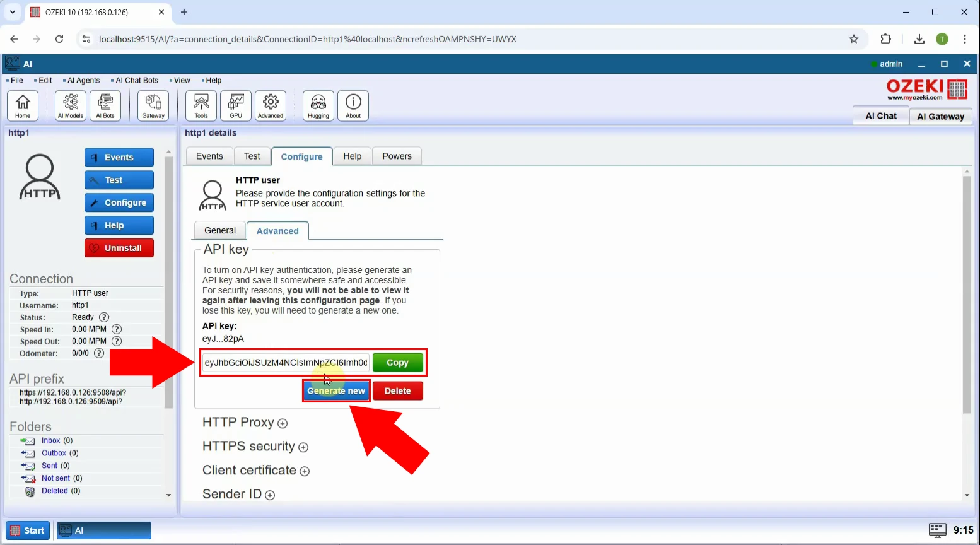This screenshot has width=980, height=545.
Task: Open the View menu
Action: (180, 81)
